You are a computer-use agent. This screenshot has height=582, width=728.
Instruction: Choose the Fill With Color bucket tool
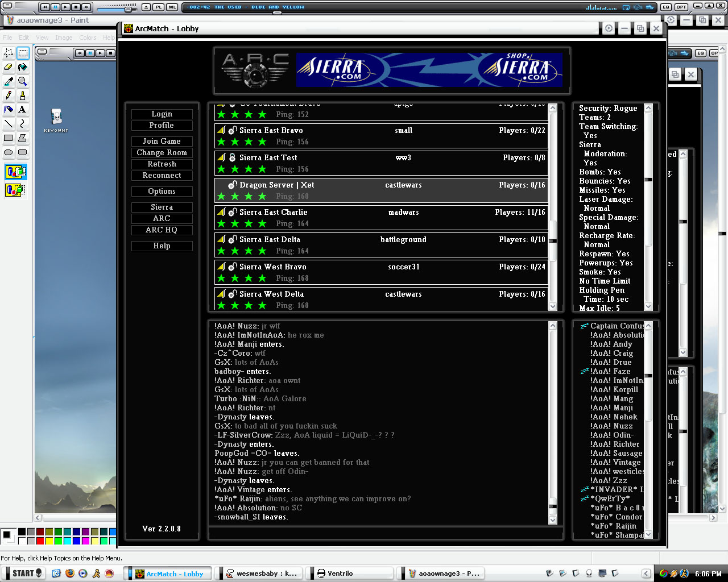[23, 67]
